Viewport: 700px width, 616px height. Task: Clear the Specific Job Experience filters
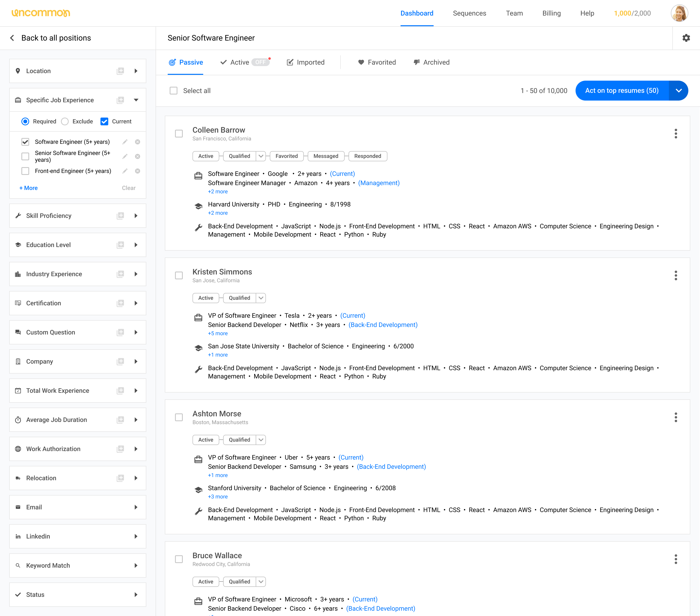click(129, 188)
